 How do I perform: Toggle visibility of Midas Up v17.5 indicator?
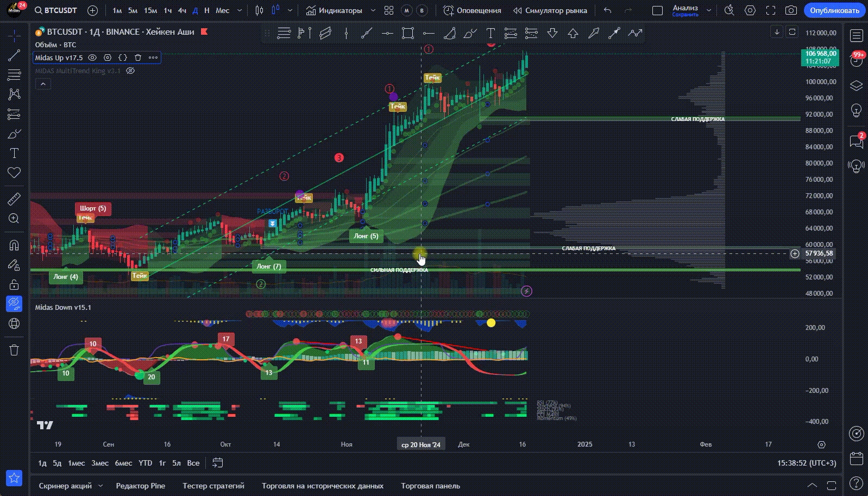click(x=92, y=58)
